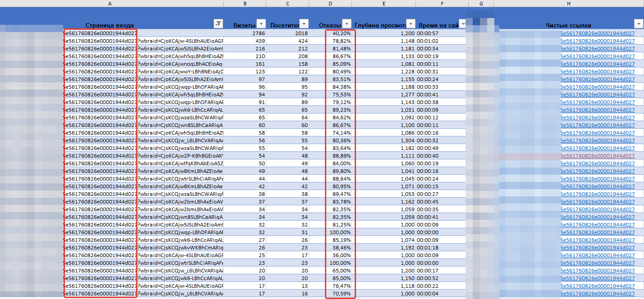
Task: Select column D by its header letter
Action: pyautogui.click(x=330, y=4)
